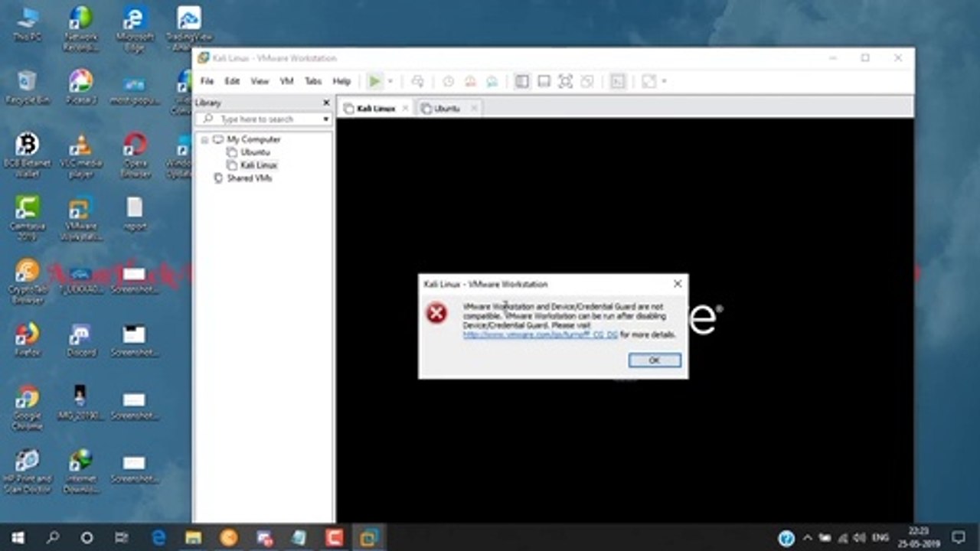This screenshot has width=980, height=551.
Task: Select the Discord desktop icon
Action: pyautogui.click(x=80, y=340)
